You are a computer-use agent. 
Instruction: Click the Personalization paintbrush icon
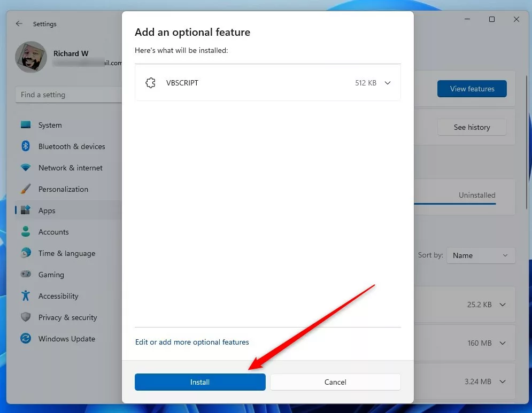[x=26, y=189]
